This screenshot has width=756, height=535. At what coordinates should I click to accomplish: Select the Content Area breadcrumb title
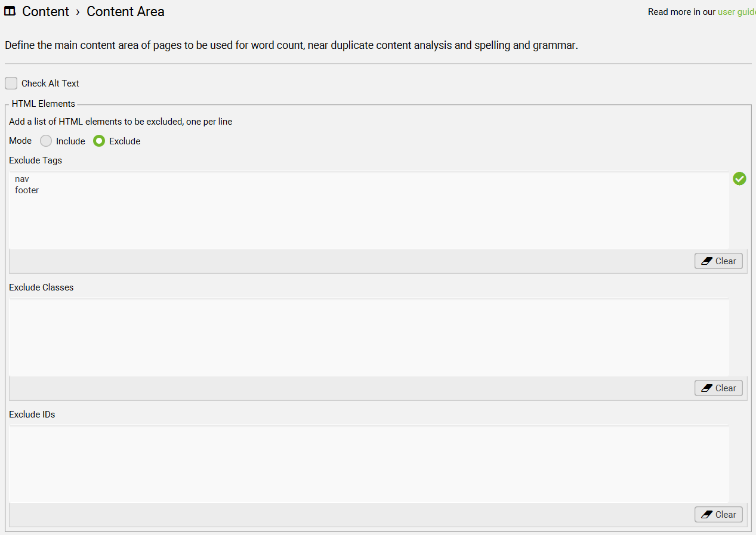(x=125, y=11)
